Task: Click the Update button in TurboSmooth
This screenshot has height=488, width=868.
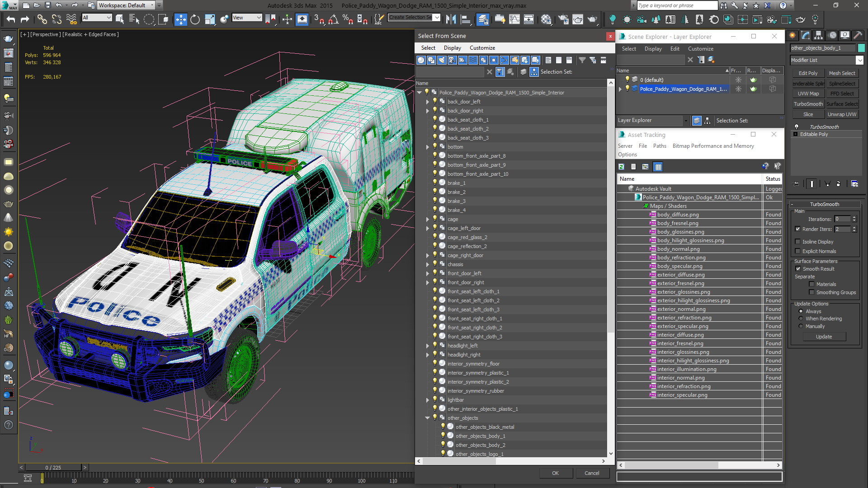Action: [824, 337]
